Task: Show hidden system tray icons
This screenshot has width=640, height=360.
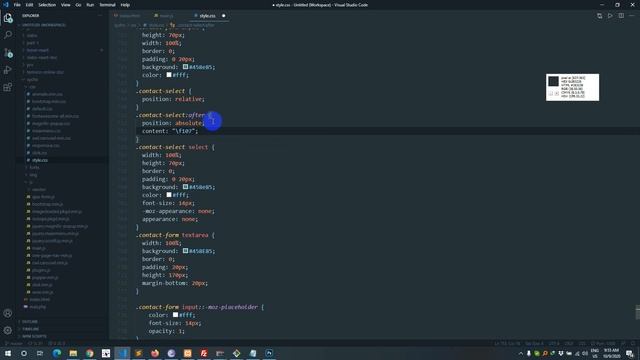Action: [520, 353]
